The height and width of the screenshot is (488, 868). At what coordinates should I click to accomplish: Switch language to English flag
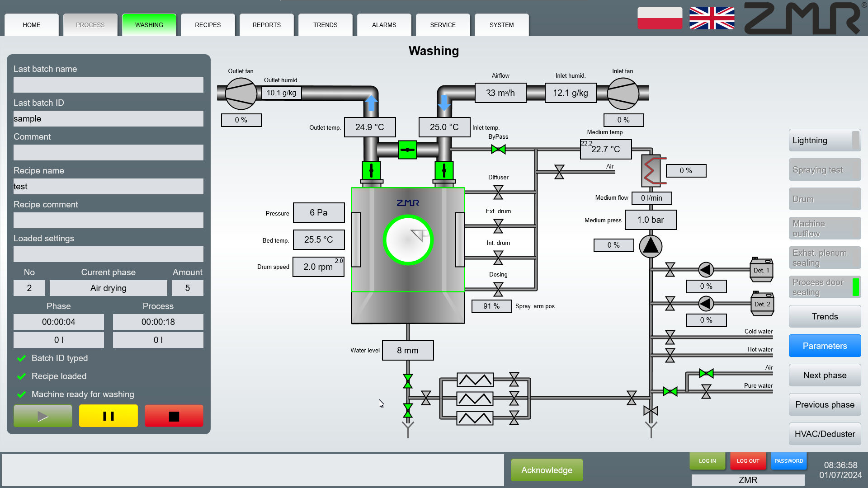point(712,19)
